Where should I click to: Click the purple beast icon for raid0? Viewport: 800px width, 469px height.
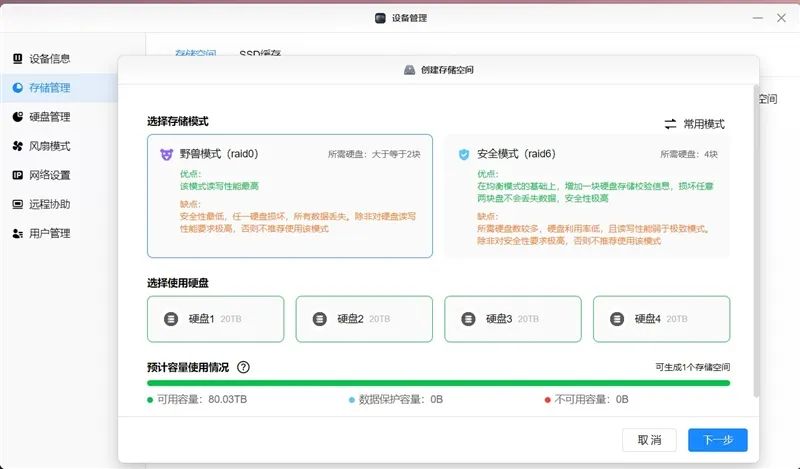click(166, 154)
